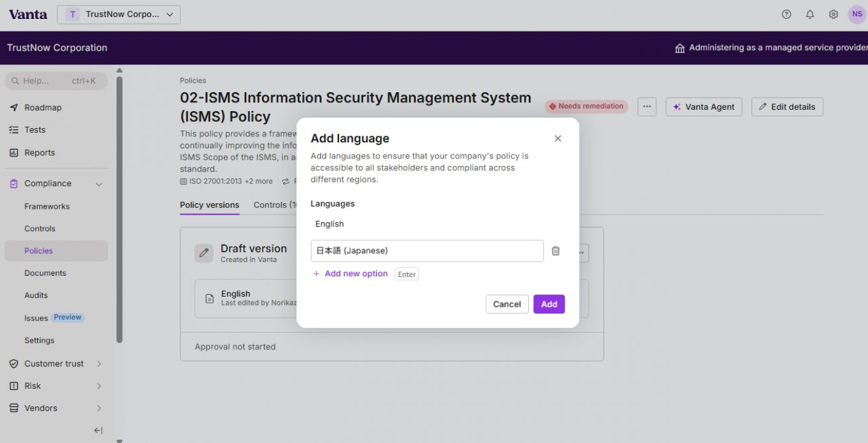Open the settings gear icon
The width and height of the screenshot is (868, 443).
[833, 14]
